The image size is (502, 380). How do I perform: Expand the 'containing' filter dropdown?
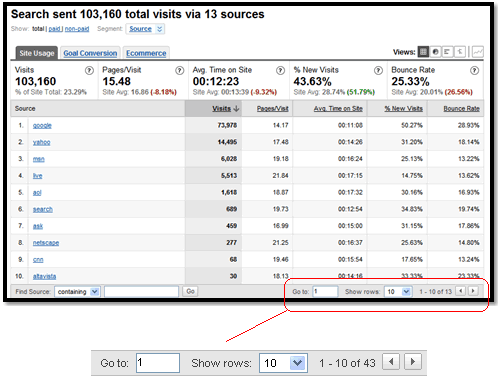77,292
